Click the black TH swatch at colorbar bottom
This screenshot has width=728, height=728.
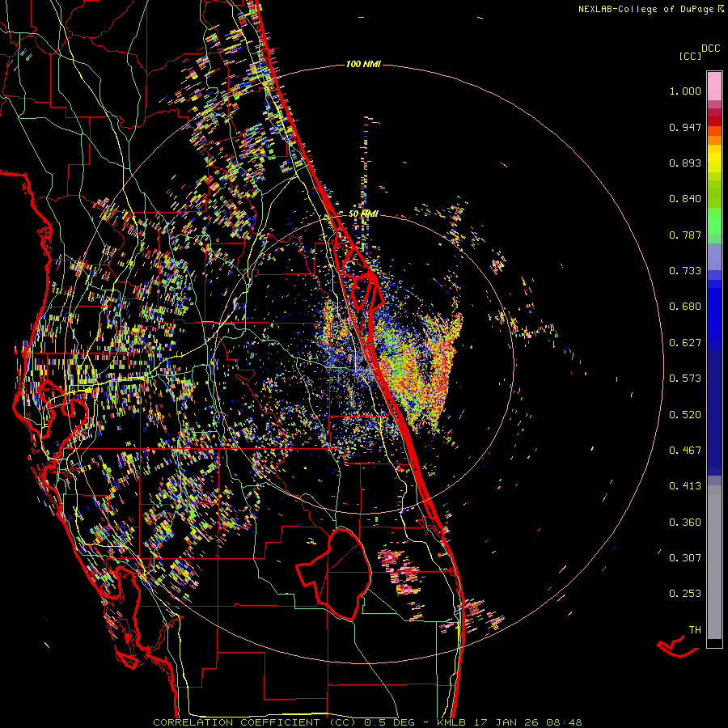(714, 643)
